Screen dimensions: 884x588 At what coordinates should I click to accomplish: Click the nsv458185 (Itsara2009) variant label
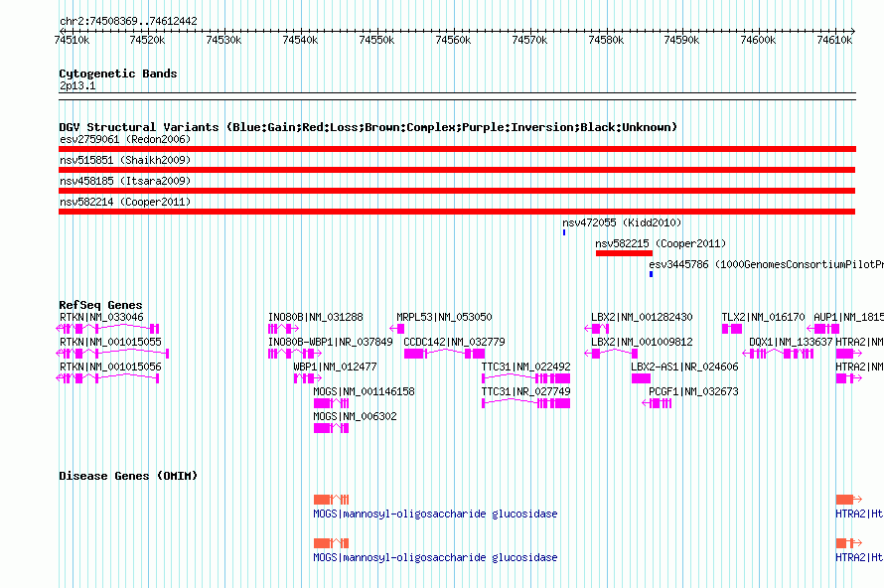[125, 181]
